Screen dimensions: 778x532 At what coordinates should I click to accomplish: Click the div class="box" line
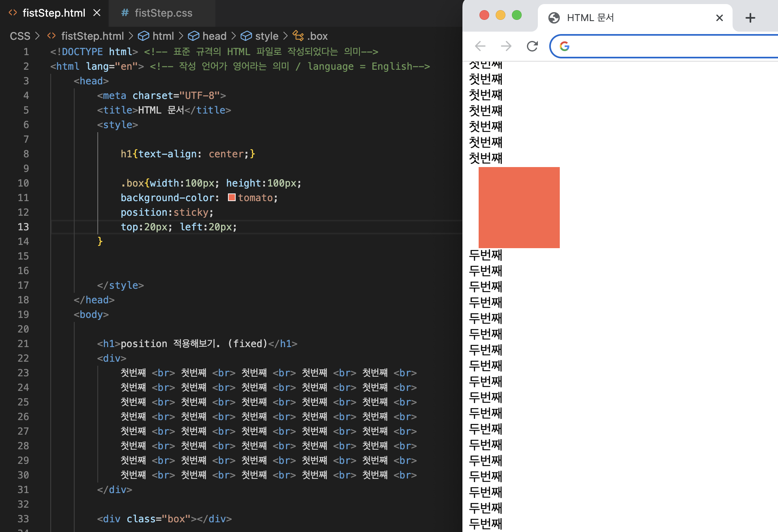click(x=164, y=519)
